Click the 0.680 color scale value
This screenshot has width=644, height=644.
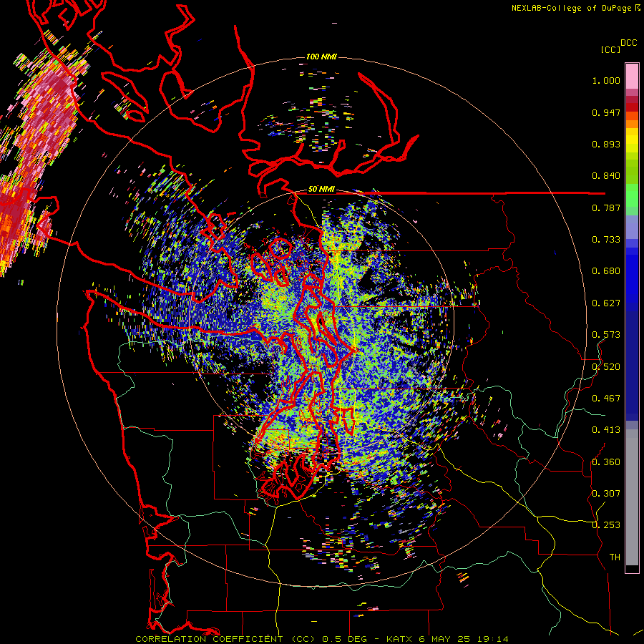click(606, 271)
